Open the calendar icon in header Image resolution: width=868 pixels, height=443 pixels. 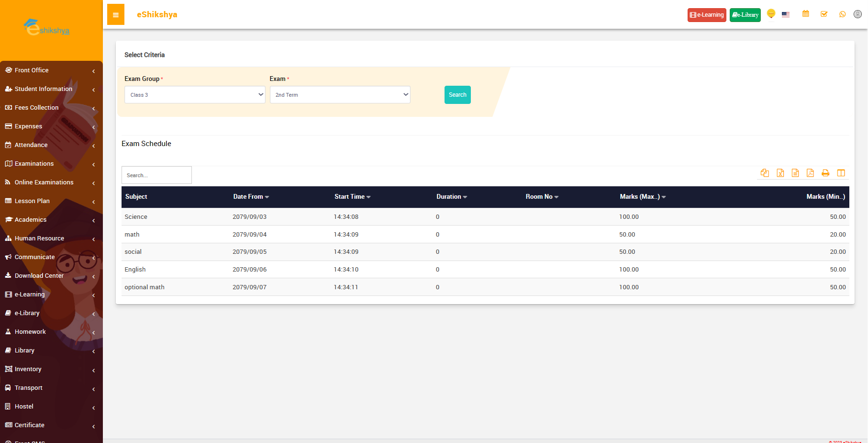coord(806,14)
